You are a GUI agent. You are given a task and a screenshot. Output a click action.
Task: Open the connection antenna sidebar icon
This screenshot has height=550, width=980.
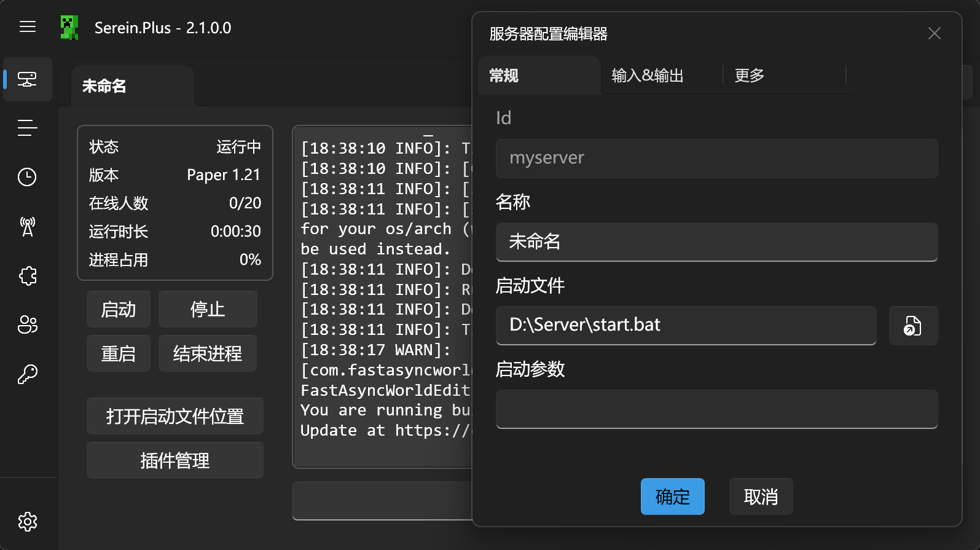point(28,226)
